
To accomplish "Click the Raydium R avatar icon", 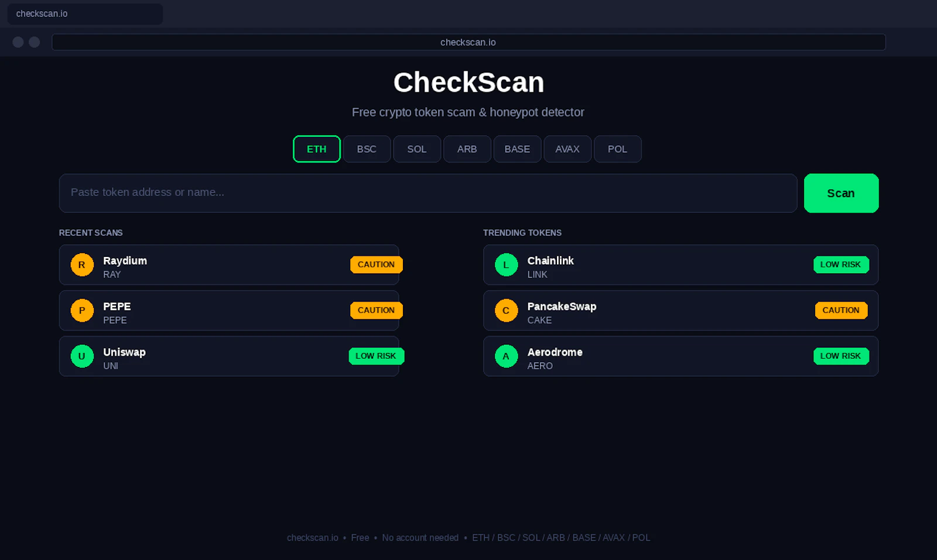I will tap(82, 264).
